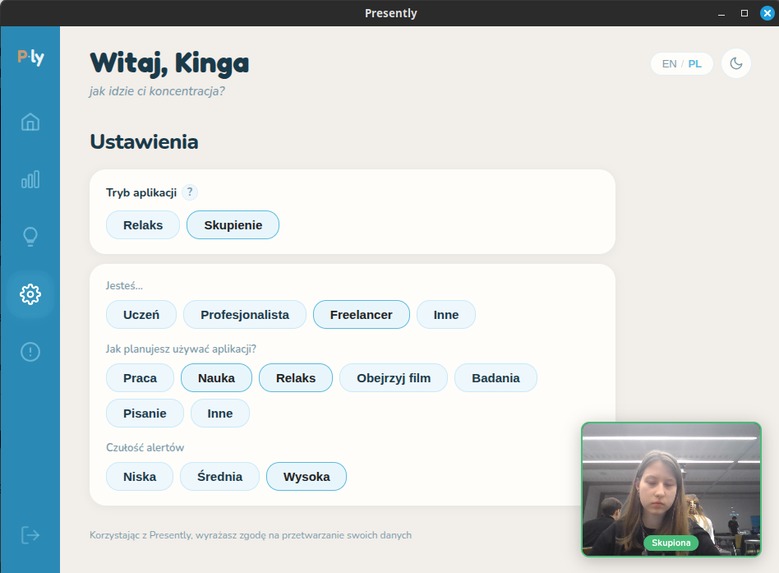Choose Profesjonalista as your role
Screen dimensions: 779x573
(245, 315)
